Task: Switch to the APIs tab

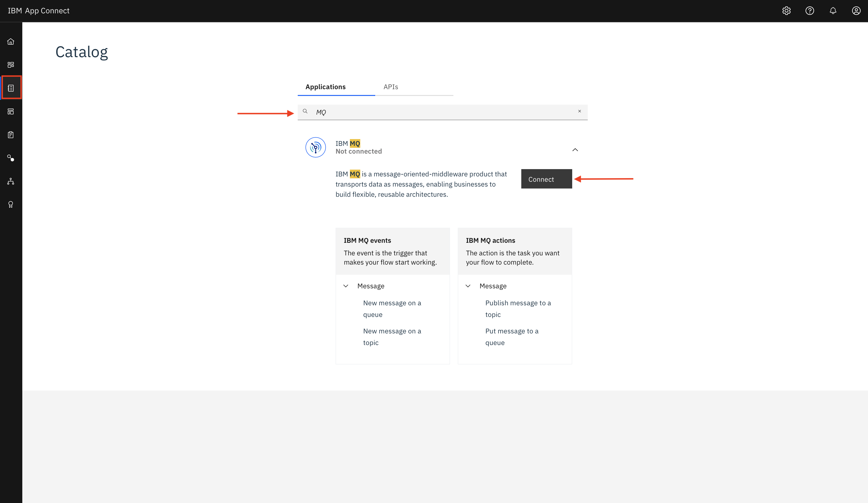Action: 391,87
